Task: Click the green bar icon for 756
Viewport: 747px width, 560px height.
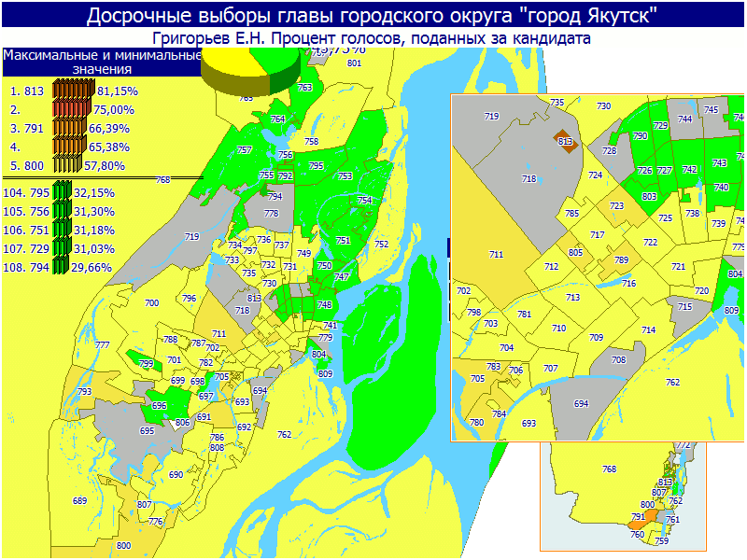Action: tap(63, 211)
